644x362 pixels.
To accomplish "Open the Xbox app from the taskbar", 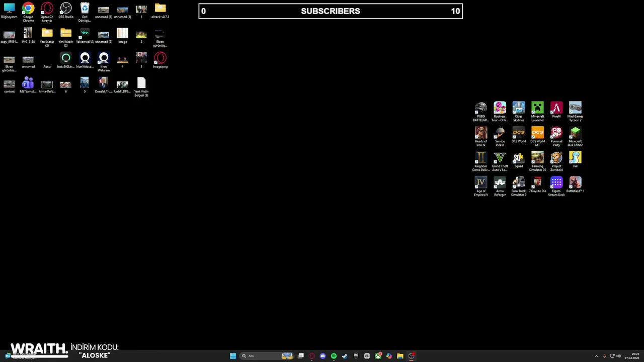I will (378, 356).
